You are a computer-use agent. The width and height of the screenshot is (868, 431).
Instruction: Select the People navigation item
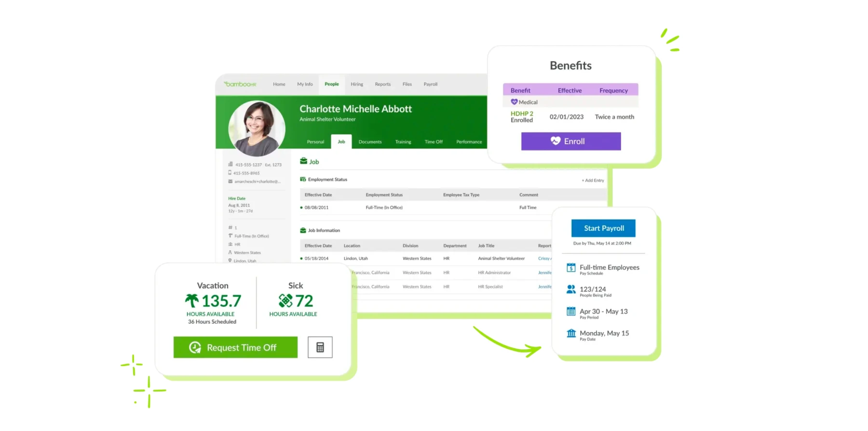coord(332,84)
